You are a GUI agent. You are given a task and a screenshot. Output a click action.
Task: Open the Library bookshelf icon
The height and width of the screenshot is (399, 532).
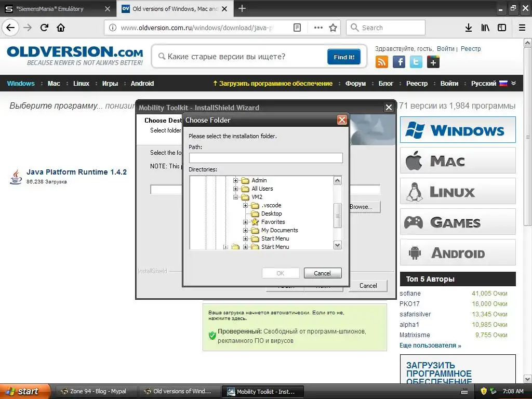(x=485, y=28)
